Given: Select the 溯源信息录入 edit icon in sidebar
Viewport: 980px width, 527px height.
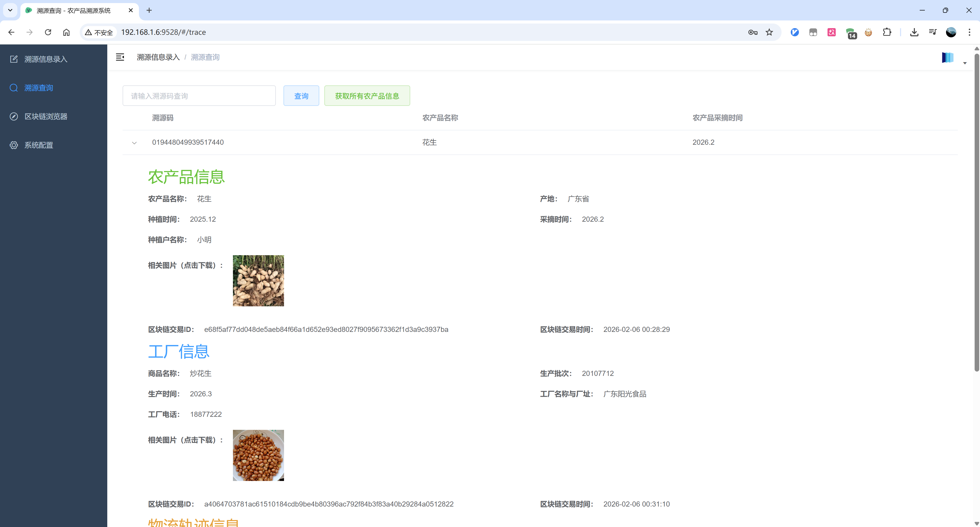Looking at the screenshot, I should pyautogui.click(x=14, y=59).
